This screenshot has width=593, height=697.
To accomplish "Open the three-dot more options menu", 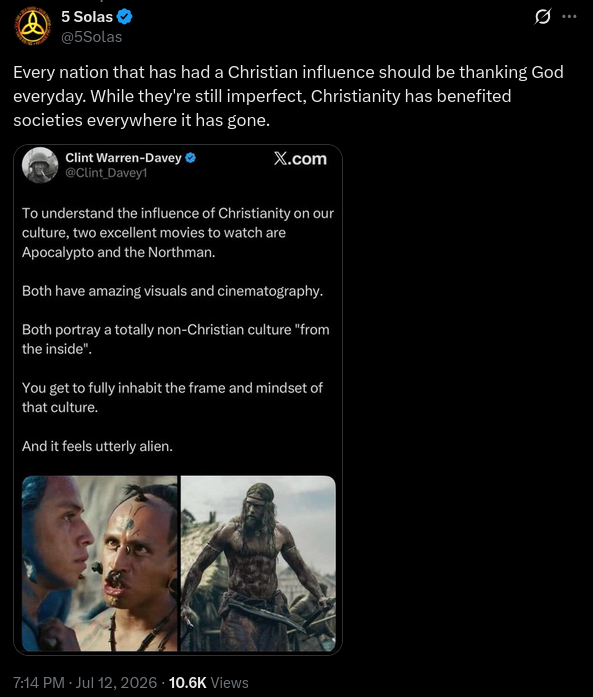I will tap(569, 17).
